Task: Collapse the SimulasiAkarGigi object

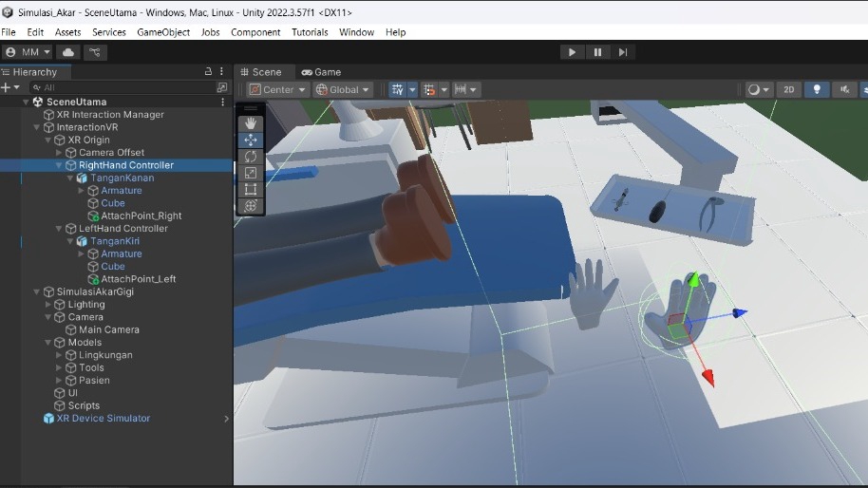Action: [36, 292]
